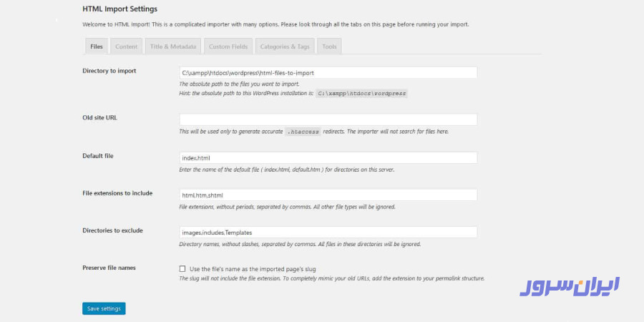Click the "Directory to import" field label
Screen dimensions: 644x322
[109, 71]
